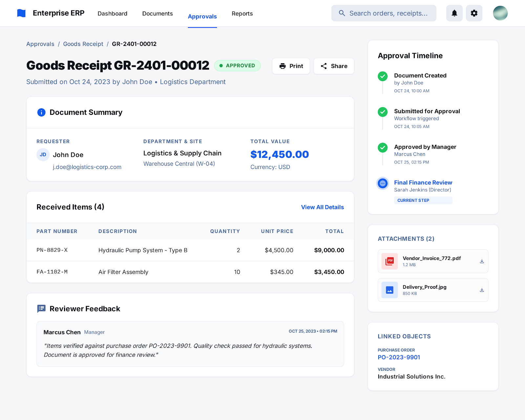Navigate to Goods Receipt breadcrumb
This screenshot has width=525, height=420.
(83, 44)
